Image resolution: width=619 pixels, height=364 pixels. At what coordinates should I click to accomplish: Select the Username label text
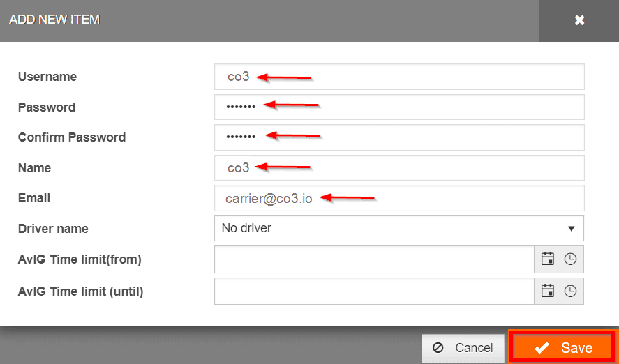(47, 77)
